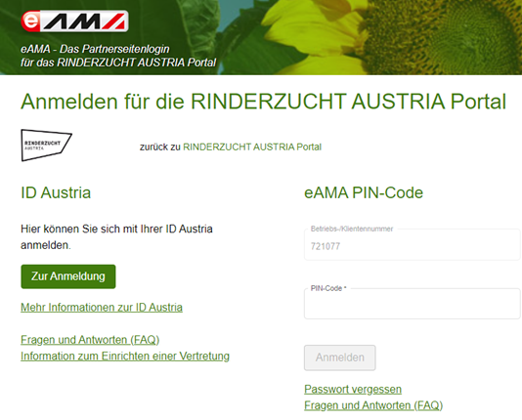Click the green 'Zur Anmeldung' button
This screenshot has width=522, height=420.
point(68,276)
